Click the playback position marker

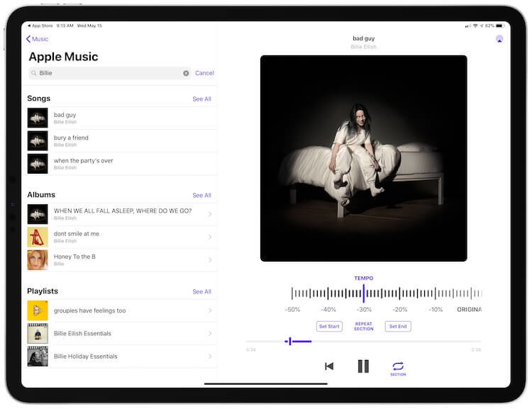(289, 342)
